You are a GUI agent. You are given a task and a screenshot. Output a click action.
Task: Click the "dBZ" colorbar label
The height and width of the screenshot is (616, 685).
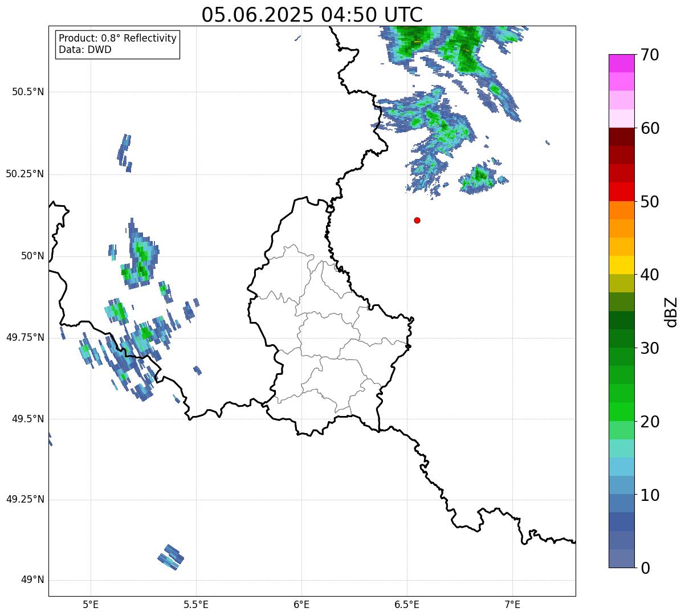point(671,311)
